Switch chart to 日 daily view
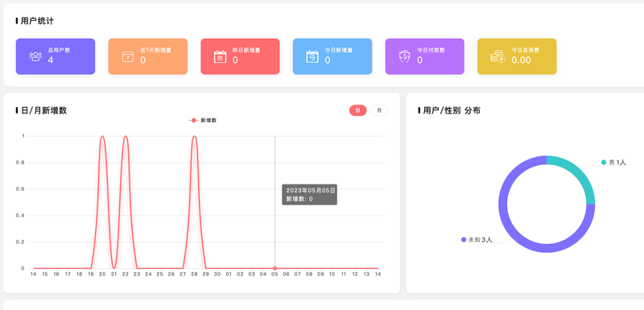This screenshot has width=644, height=310. click(357, 110)
